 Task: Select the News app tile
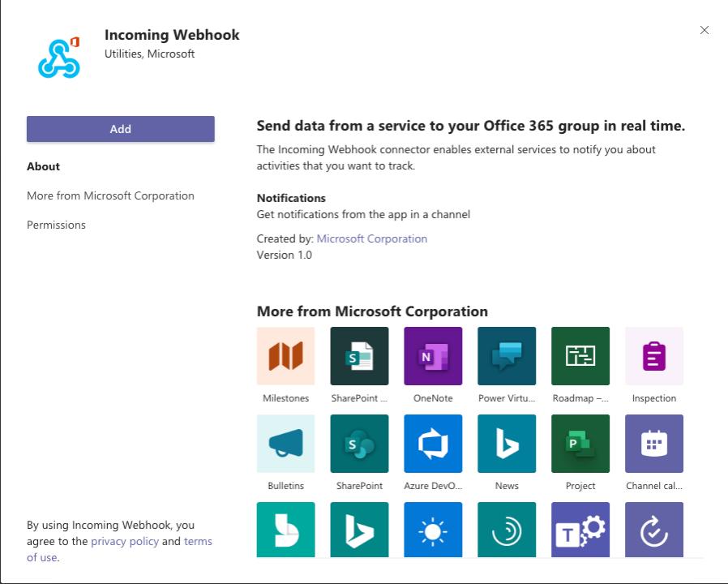507,444
